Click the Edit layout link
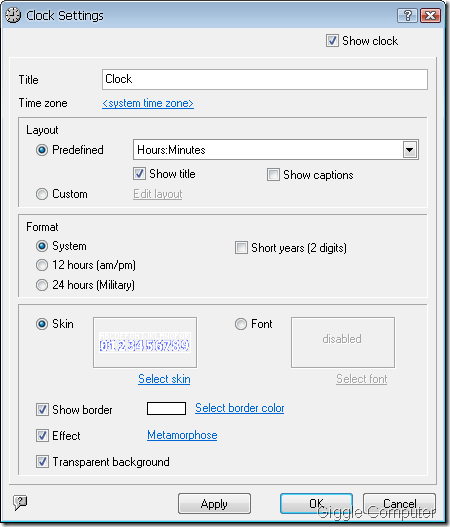 pyautogui.click(x=158, y=194)
